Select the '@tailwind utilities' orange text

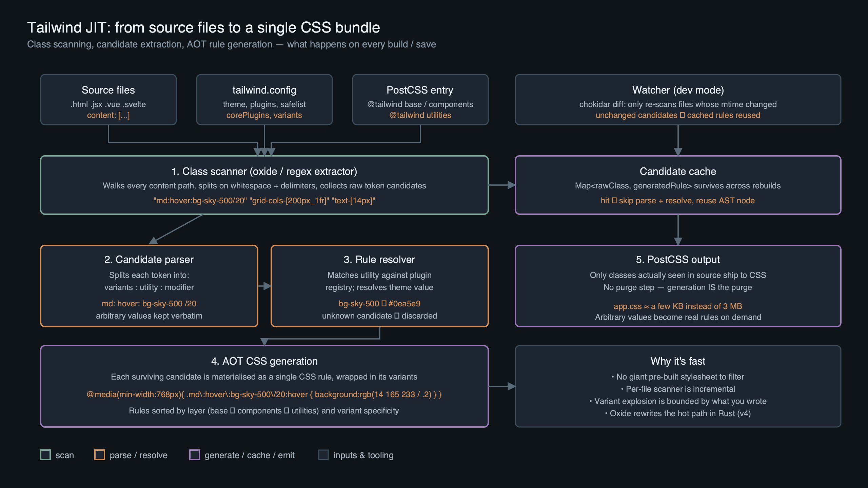click(420, 115)
